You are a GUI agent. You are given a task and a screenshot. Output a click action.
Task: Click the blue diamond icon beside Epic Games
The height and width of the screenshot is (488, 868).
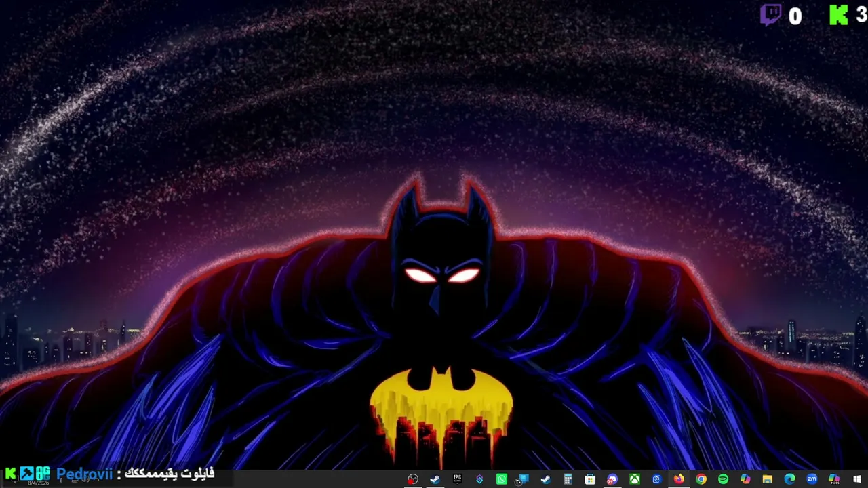point(479,479)
